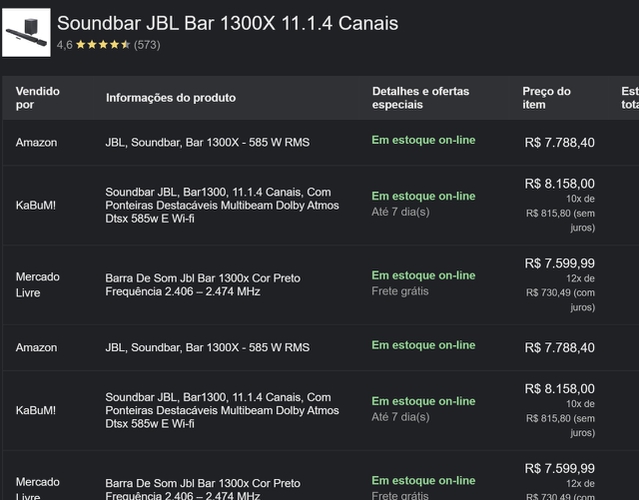Click the topmost R$ 7.788,40 price
The height and width of the screenshot is (500, 639).
pyautogui.click(x=559, y=143)
